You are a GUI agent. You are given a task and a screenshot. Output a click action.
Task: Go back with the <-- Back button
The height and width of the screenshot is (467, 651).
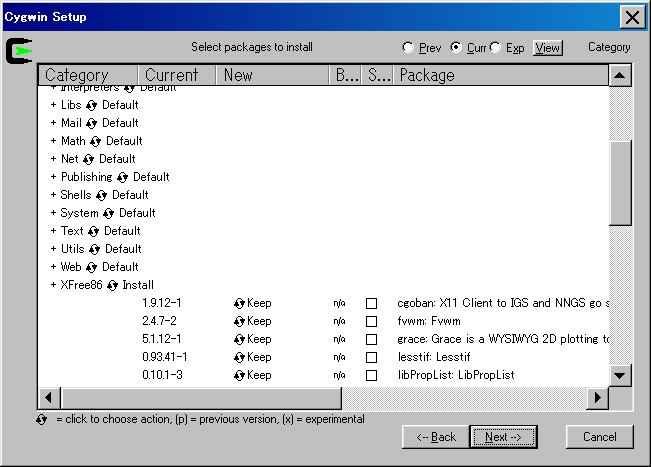click(x=436, y=437)
